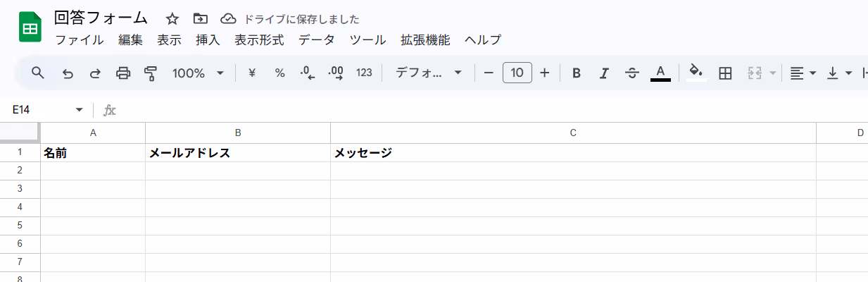Star the 回答フォーム document

tap(172, 19)
